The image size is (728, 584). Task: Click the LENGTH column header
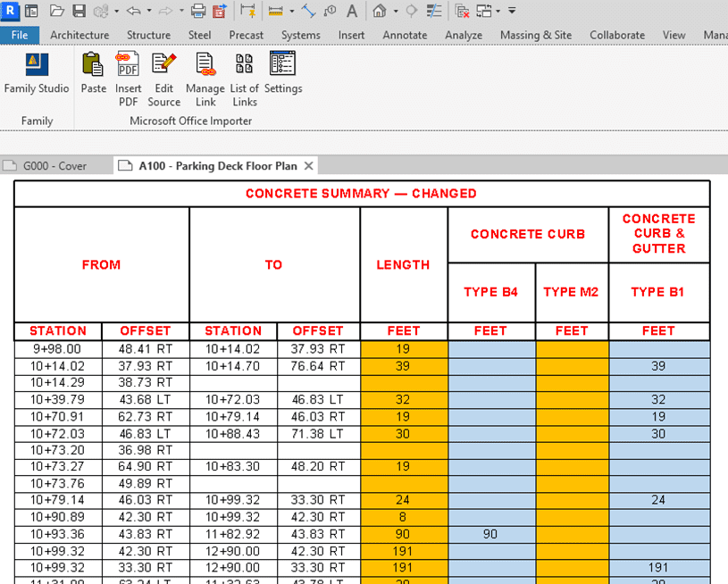pos(403,264)
